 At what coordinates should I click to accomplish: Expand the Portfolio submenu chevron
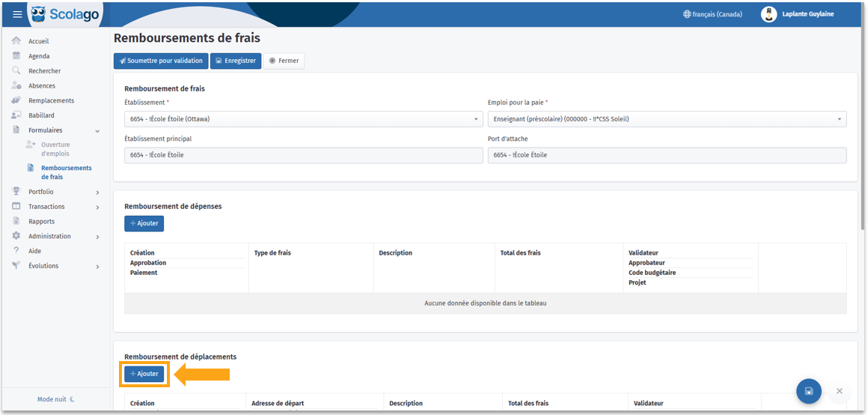point(97,193)
